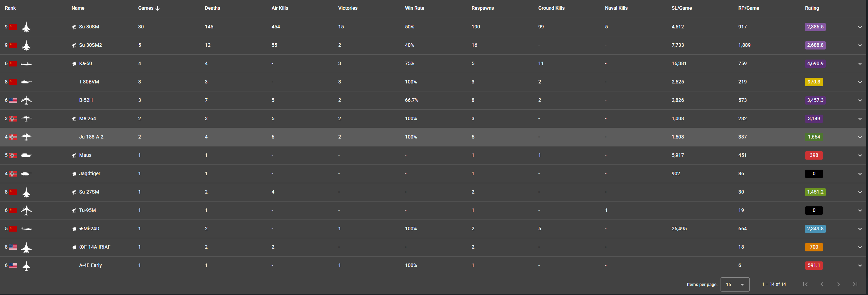Select the T-80BVM table row name
This screenshot has height=295, width=868.
(89, 82)
